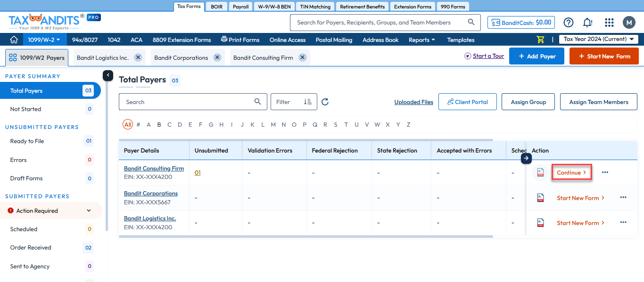Click the refresh icon next to Filter
The height and width of the screenshot is (282, 644).
325,102
